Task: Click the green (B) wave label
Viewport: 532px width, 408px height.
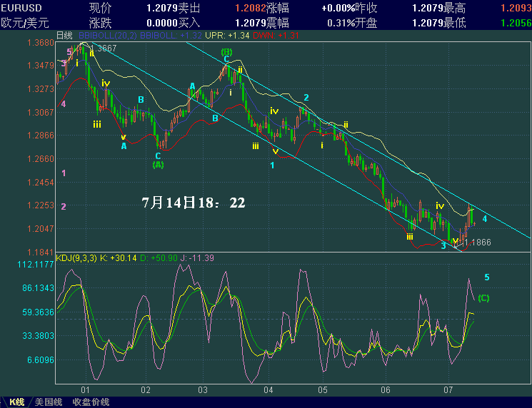Action: 226,52
